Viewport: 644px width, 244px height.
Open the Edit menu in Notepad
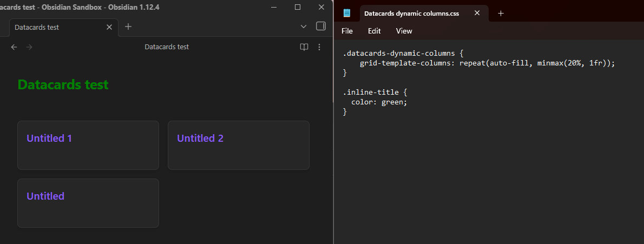[x=374, y=31]
